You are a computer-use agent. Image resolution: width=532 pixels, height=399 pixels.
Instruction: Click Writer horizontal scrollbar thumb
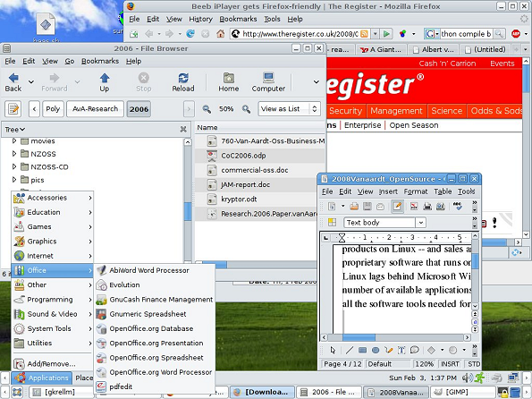359,337
